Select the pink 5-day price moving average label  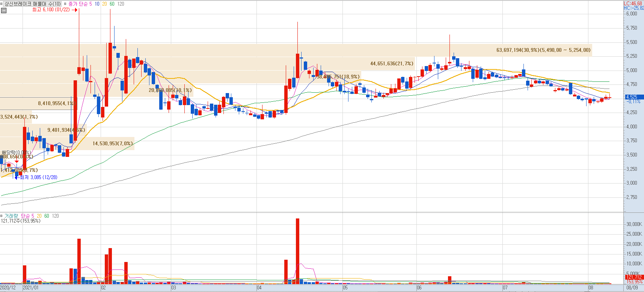click(90, 4)
